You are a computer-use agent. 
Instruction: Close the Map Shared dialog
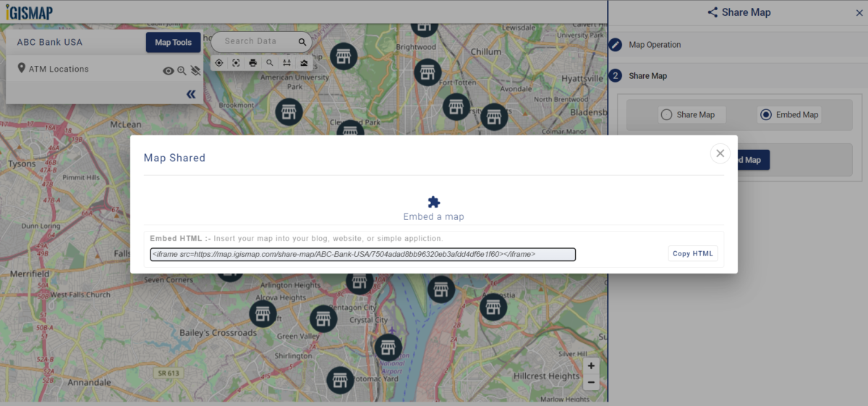coord(720,153)
